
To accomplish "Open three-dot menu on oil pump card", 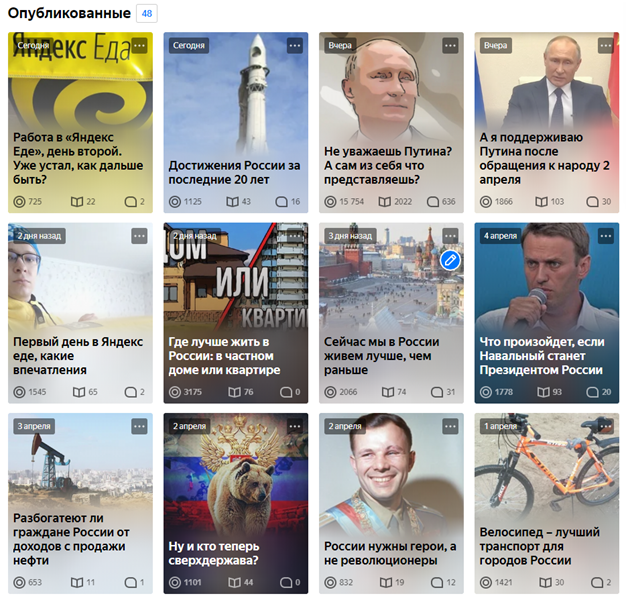I will point(139,427).
